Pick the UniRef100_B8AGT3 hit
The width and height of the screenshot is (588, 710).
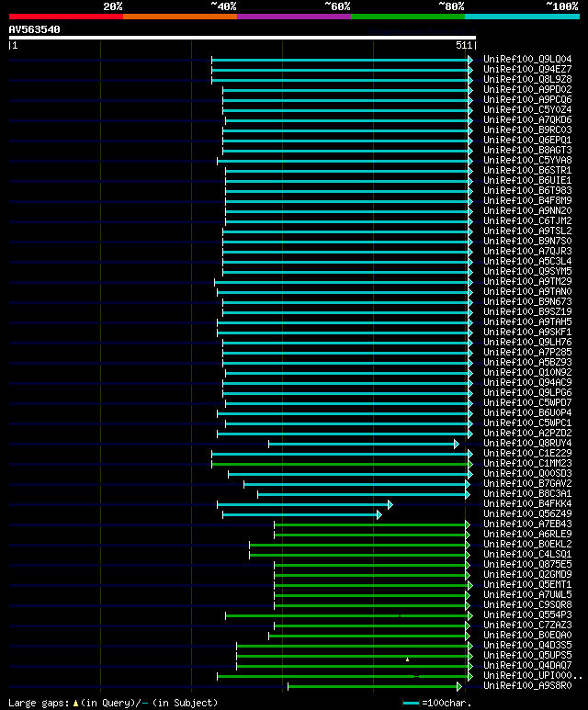527,151
